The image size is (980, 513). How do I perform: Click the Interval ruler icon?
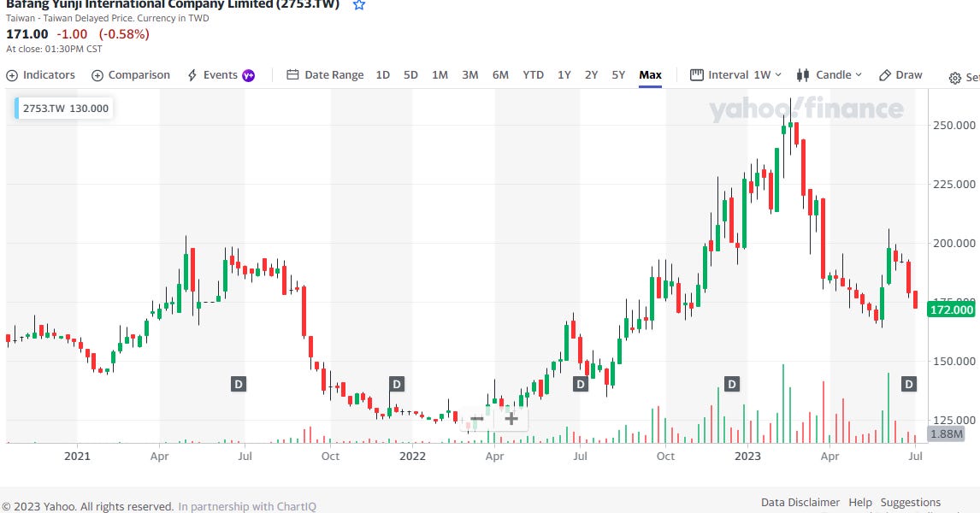(x=697, y=74)
